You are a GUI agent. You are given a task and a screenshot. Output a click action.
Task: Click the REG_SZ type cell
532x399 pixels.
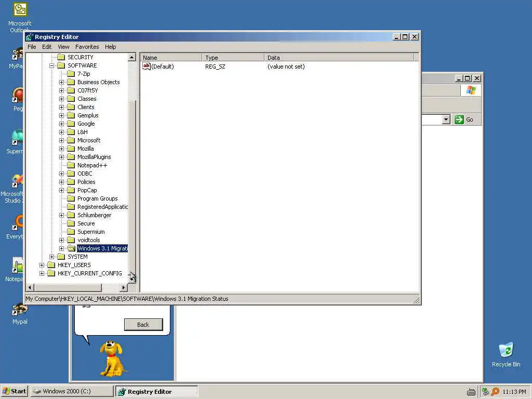[215, 66]
